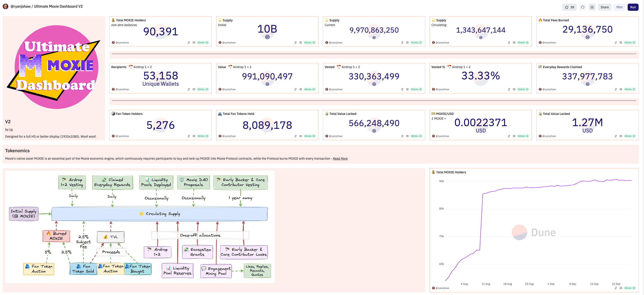The width and height of the screenshot is (644, 295).
Task: Click the plug icon on Total MOXIE Holders counter
Action: pos(189,42)
